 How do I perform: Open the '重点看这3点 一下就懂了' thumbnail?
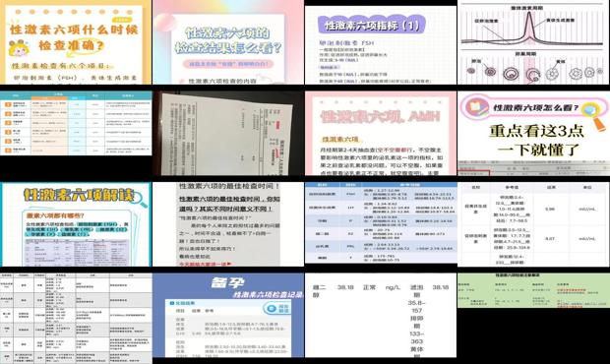[x=533, y=134]
